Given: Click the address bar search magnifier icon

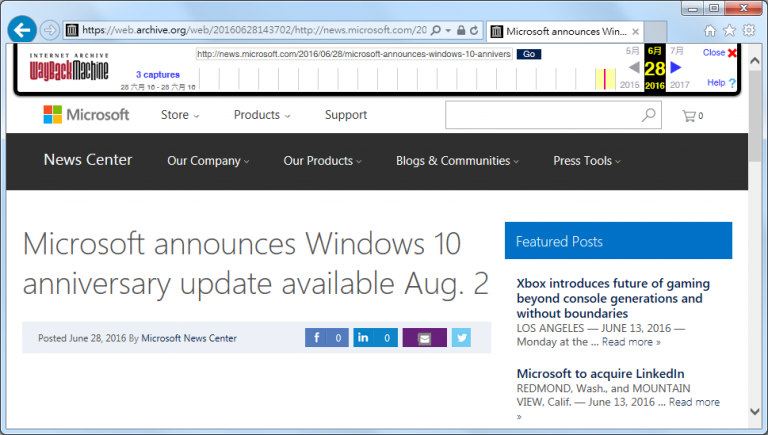Looking at the screenshot, I should (435, 30).
